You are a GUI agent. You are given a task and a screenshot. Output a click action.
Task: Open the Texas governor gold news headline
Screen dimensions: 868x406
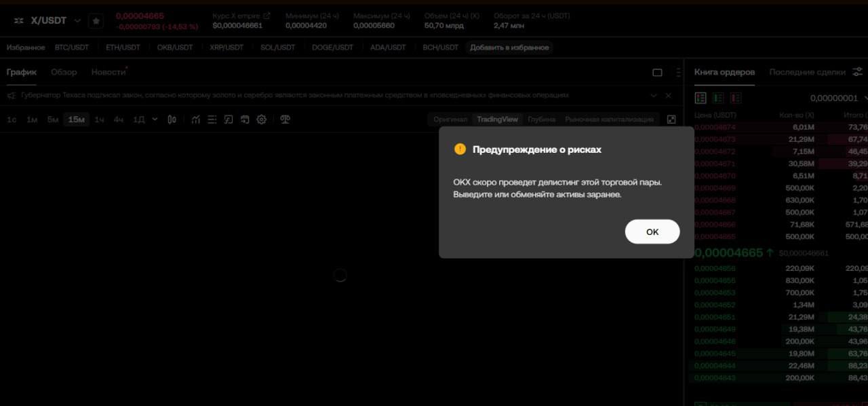(x=295, y=96)
